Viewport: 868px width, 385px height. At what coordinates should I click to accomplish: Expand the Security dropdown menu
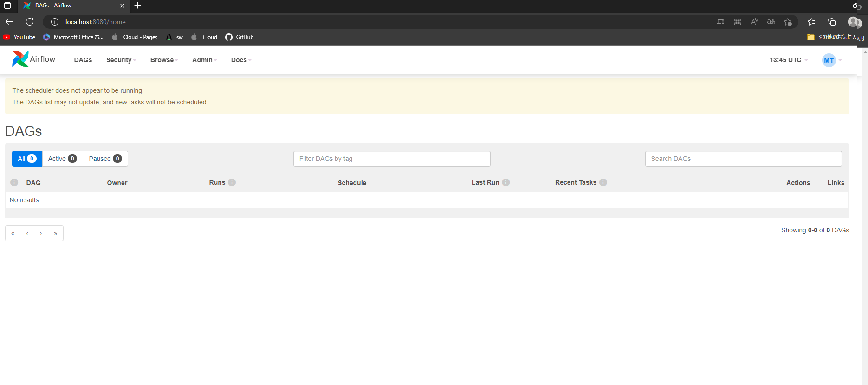click(x=121, y=60)
